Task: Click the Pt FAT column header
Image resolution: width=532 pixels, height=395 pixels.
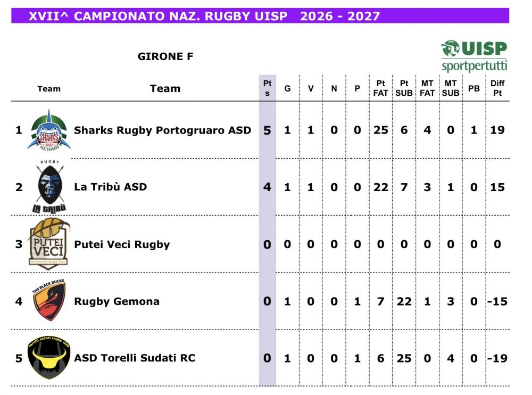Action: click(x=381, y=88)
